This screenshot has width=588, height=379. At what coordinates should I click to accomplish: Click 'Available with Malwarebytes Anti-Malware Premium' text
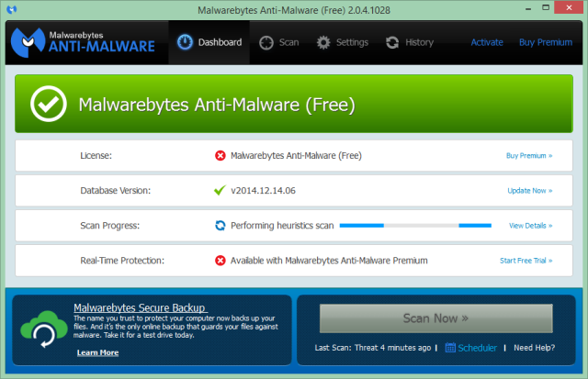pos(329,261)
